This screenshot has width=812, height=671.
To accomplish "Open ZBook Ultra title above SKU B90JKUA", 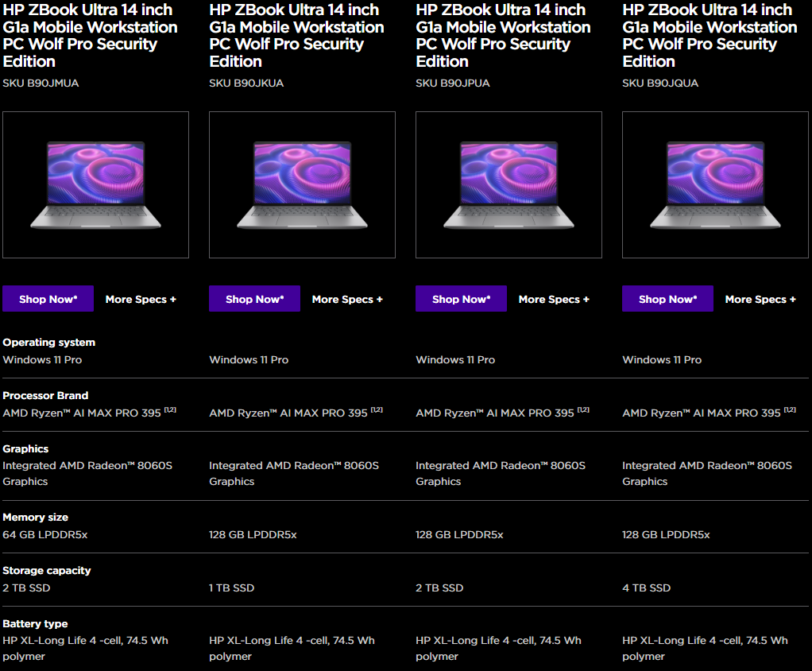I will pyautogui.click(x=296, y=36).
